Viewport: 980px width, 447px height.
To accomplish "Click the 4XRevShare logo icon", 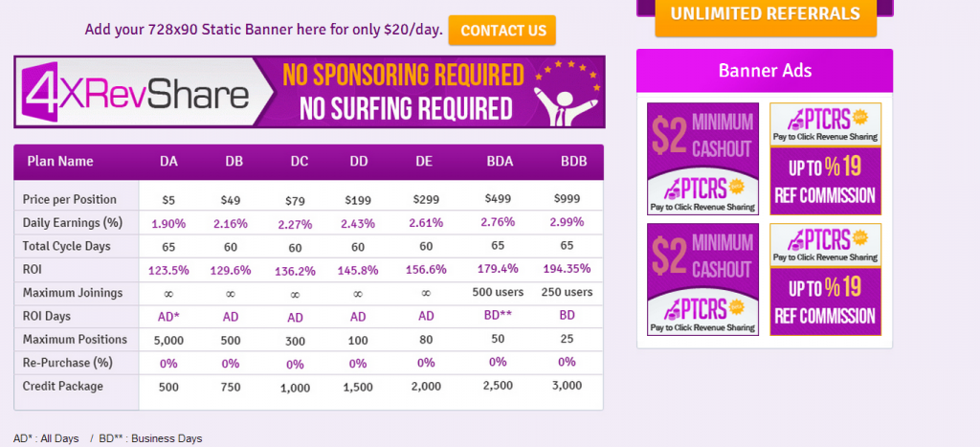I will [44, 92].
